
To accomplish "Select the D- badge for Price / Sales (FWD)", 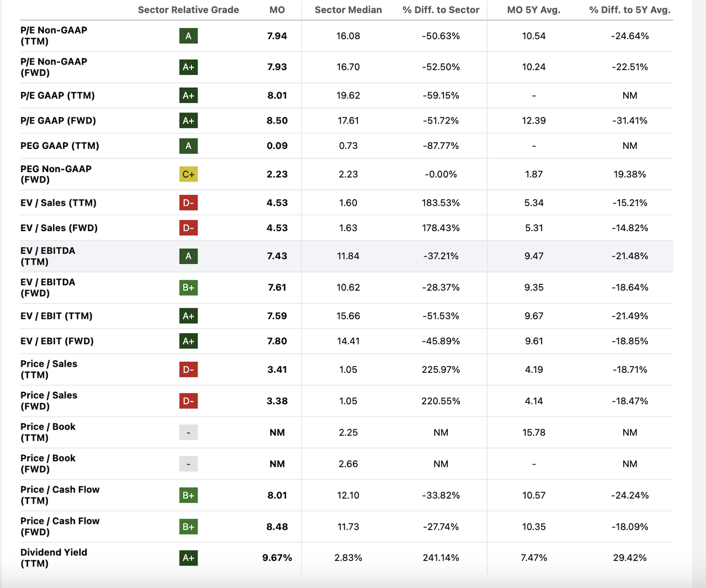I will point(188,401).
